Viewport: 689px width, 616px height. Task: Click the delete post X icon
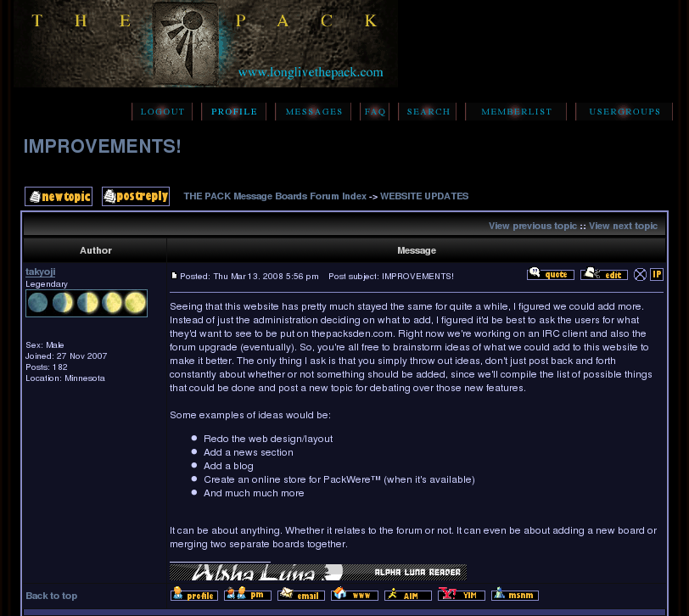(641, 274)
